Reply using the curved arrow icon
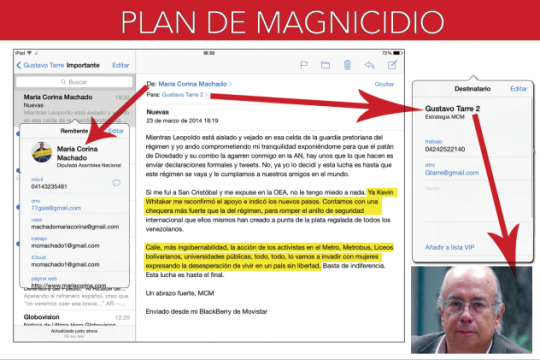The image size is (540, 360). pos(369,65)
